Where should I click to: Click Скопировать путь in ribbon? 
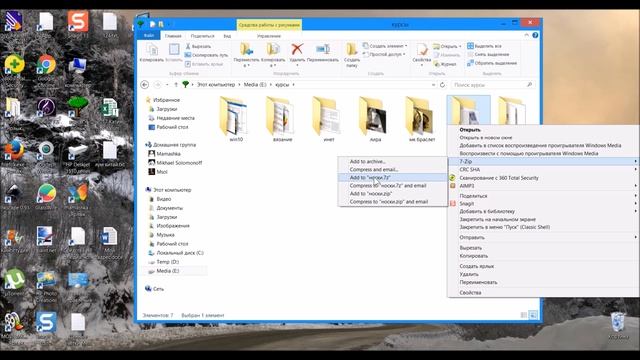(x=206, y=55)
